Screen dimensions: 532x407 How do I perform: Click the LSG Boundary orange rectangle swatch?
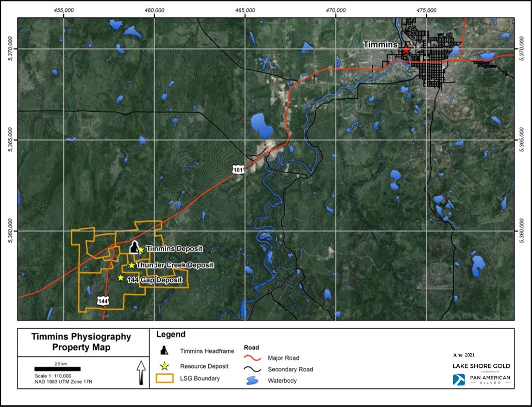click(165, 379)
